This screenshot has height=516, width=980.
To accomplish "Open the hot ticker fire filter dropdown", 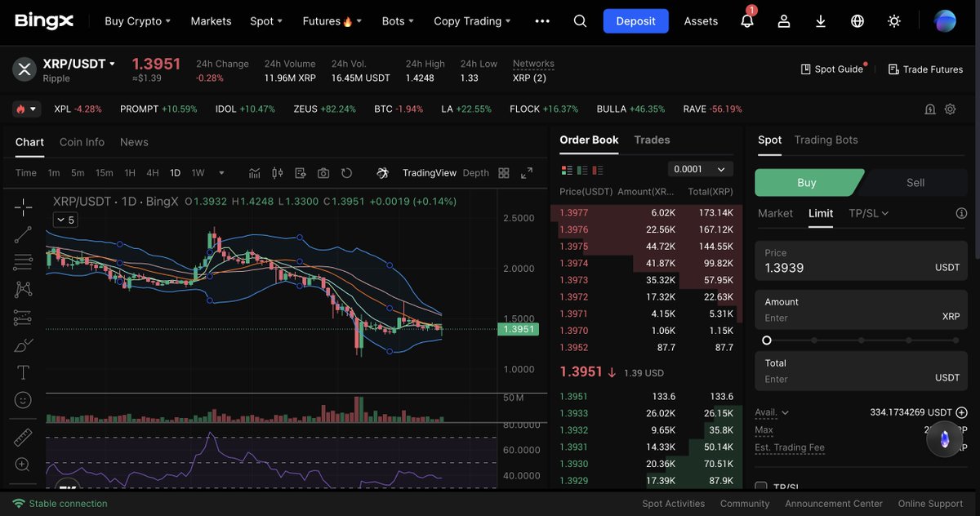I will [x=26, y=109].
